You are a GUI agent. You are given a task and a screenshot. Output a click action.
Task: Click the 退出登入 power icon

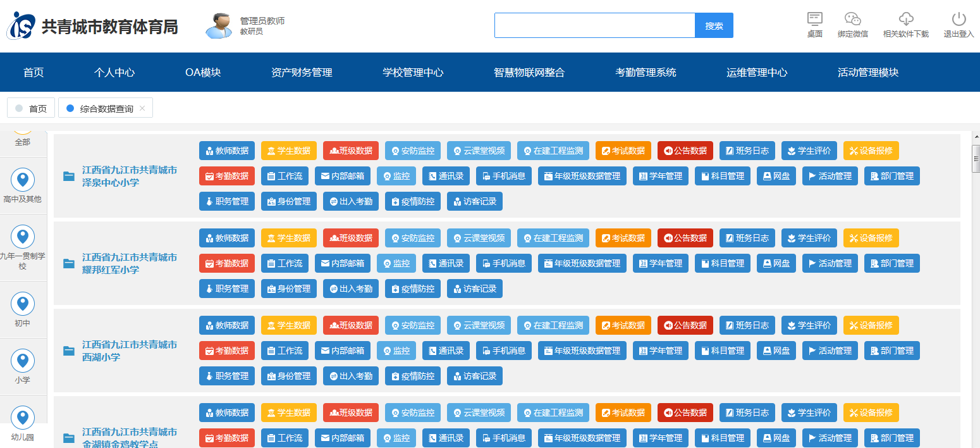point(959,19)
